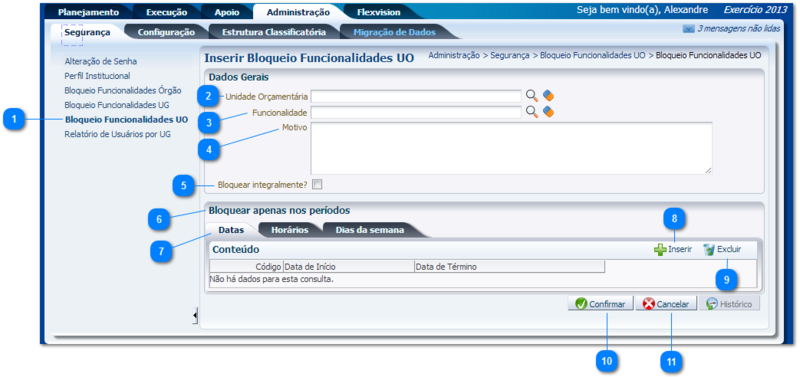Open Perfil Institucional in sidebar

coord(97,76)
